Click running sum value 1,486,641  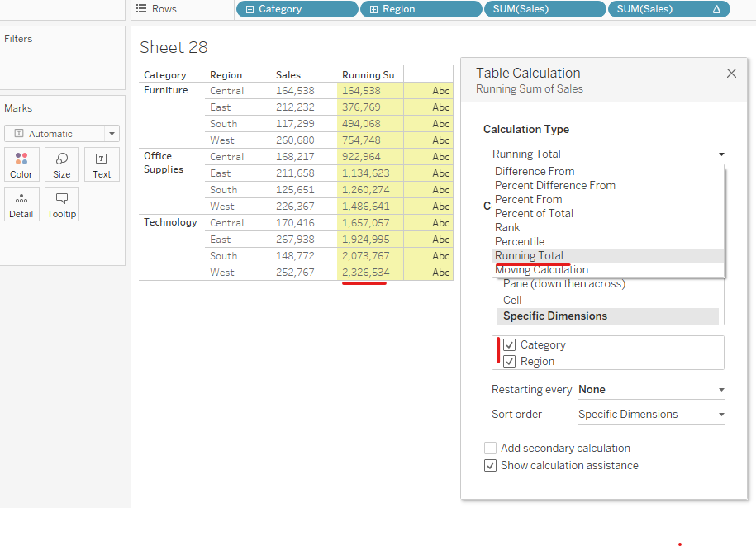coord(365,207)
